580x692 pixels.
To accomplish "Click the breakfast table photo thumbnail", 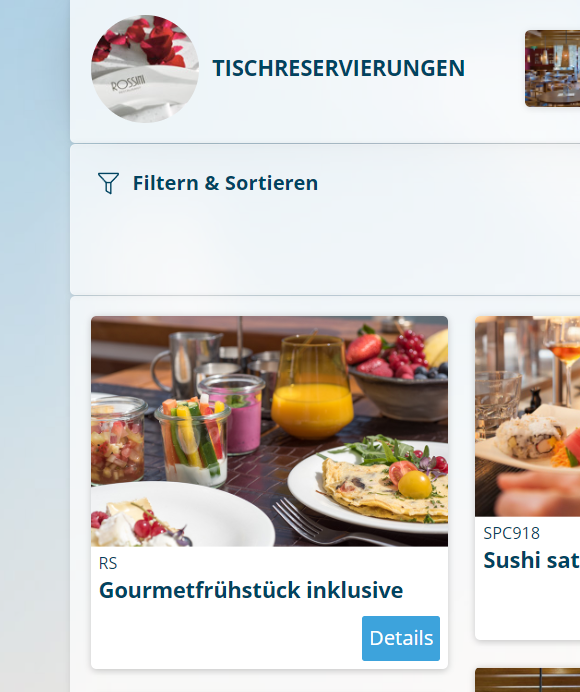I will tap(269, 431).
